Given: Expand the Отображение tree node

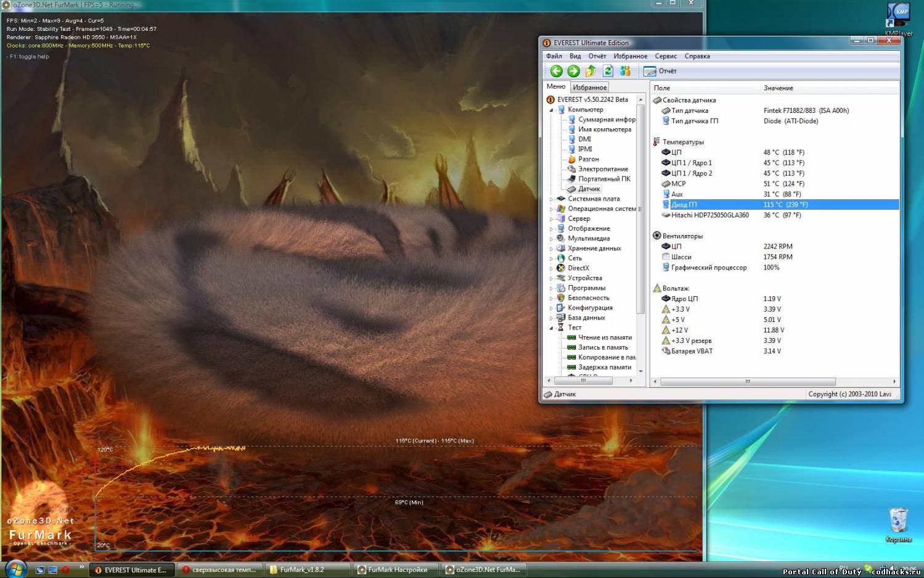Looking at the screenshot, I should (551, 229).
